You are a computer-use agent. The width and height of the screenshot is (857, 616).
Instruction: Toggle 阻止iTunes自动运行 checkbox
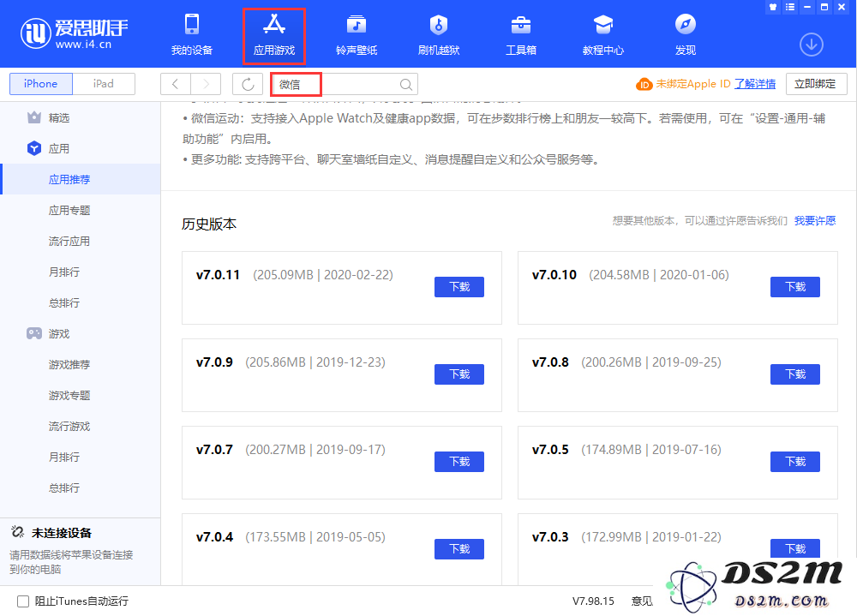pyautogui.click(x=23, y=601)
